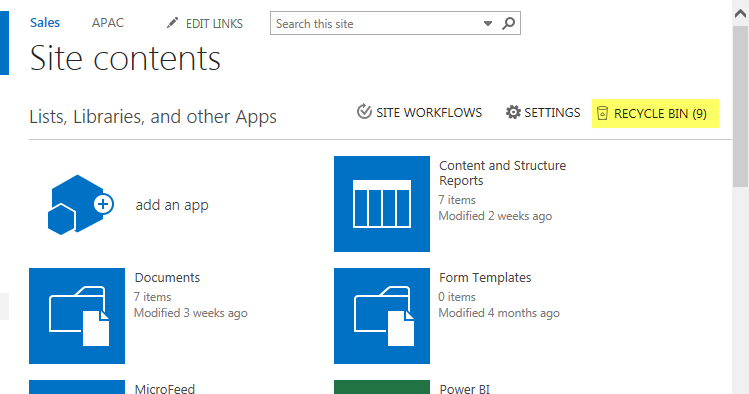
Task: Open Content and Structure Reports title link
Action: tap(503, 173)
